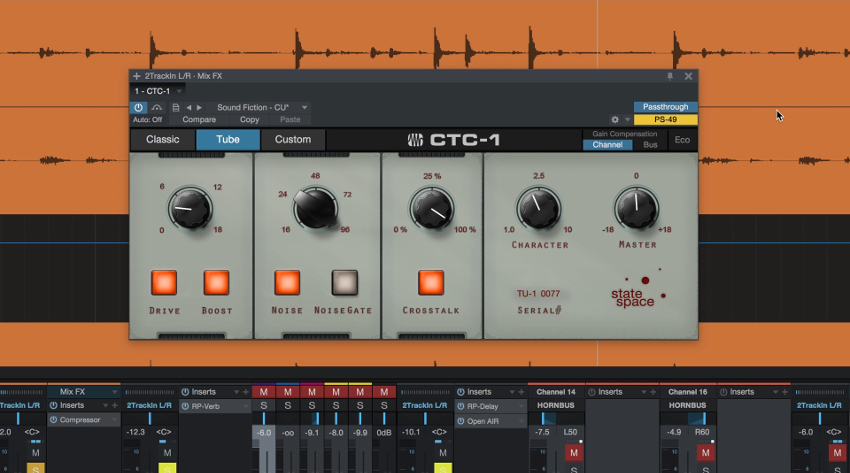Click the plus icon in plugin title bar
The image size is (850, 473).
(137, 76)
